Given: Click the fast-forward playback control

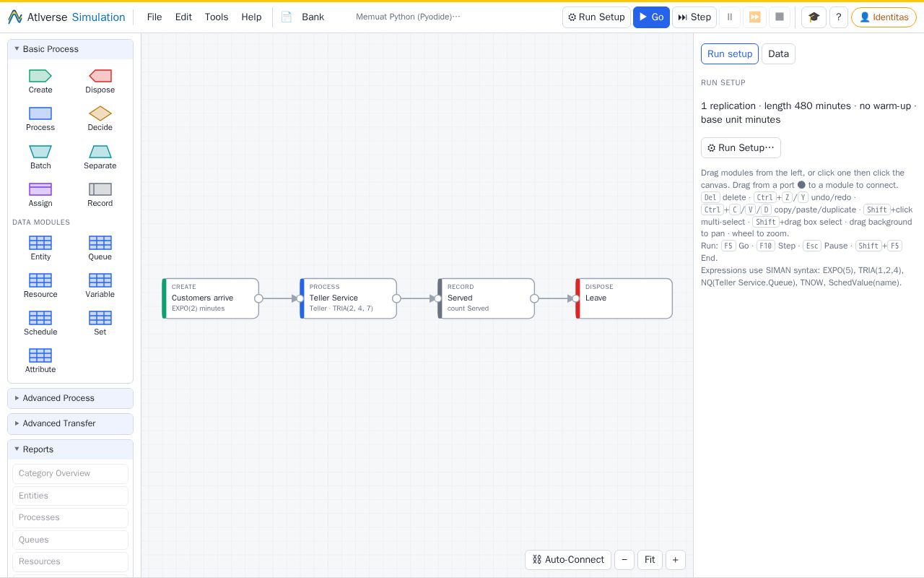Looking at the screenshot, I should 754,17.
